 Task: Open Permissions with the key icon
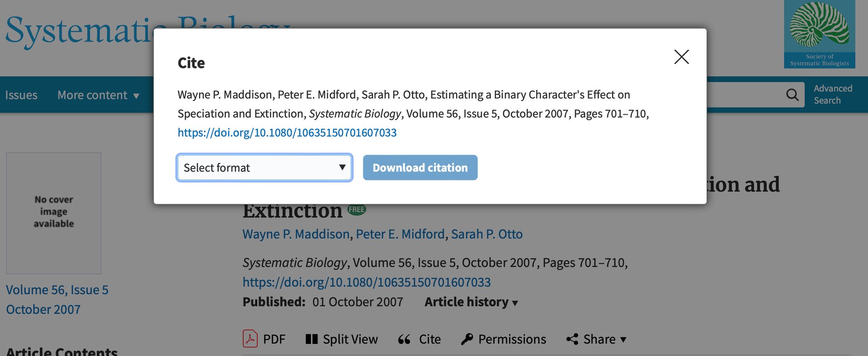click(503, 339)
